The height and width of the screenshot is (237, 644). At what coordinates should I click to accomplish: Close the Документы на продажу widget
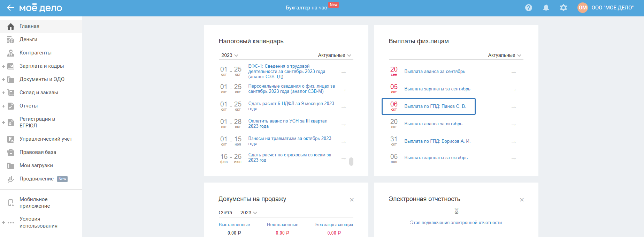(352, 200)
